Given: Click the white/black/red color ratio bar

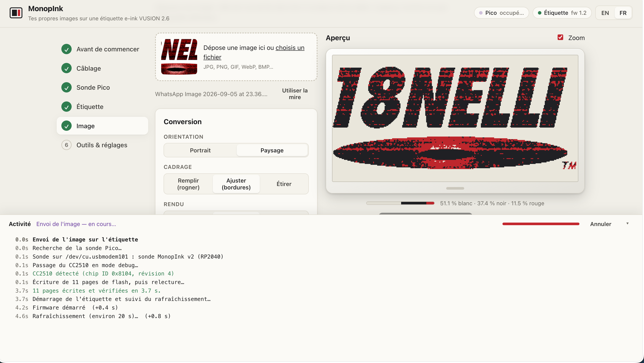Looking at the screenshot, I should tap(400, 203).
